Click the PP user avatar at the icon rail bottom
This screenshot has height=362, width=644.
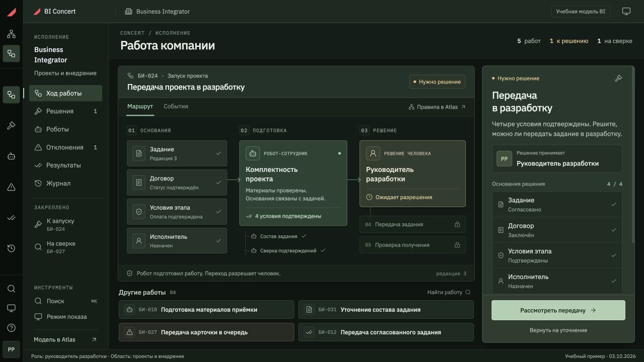pyautogui.click(x=11, y=349)
